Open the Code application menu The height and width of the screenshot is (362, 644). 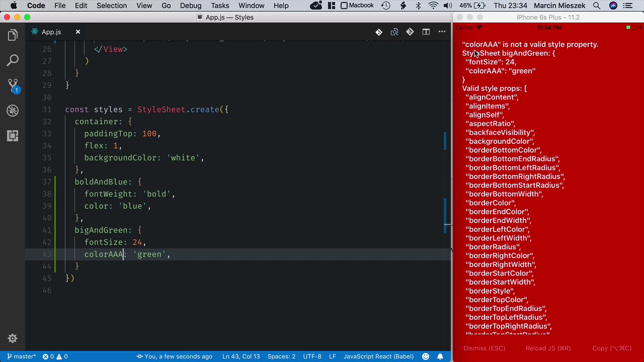(36, 6)
